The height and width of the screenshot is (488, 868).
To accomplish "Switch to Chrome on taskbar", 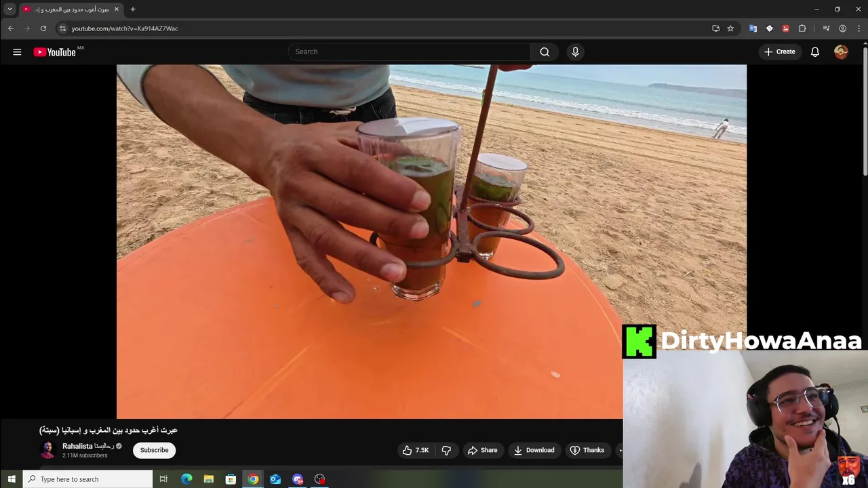I will tap(253, 479).
